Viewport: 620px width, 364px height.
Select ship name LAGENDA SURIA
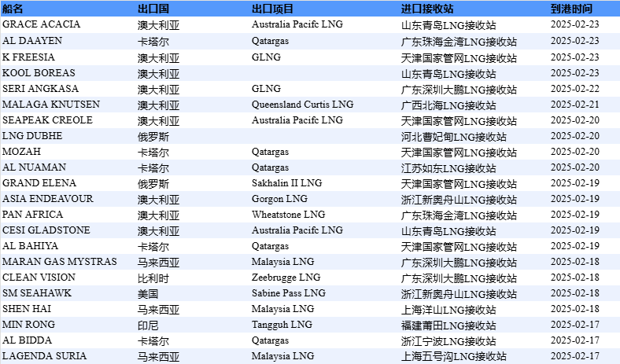(x=44, y=356)
